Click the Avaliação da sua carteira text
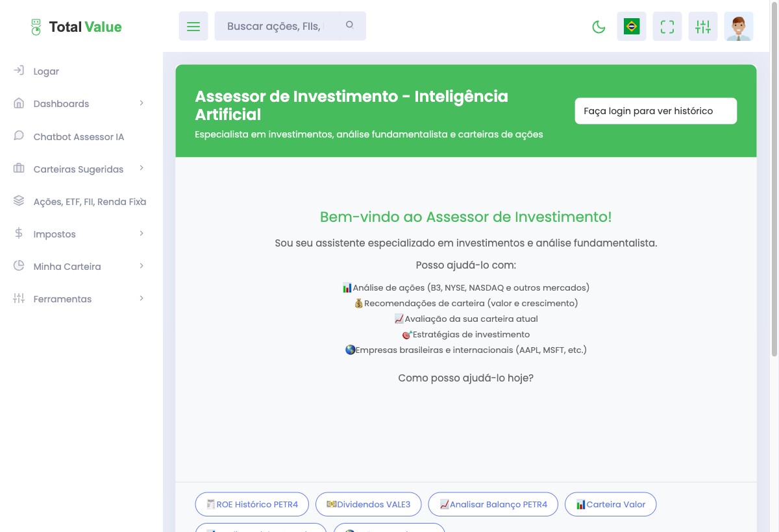The width and height of the screenshot is (779, 532). click(x=466, y=319)
